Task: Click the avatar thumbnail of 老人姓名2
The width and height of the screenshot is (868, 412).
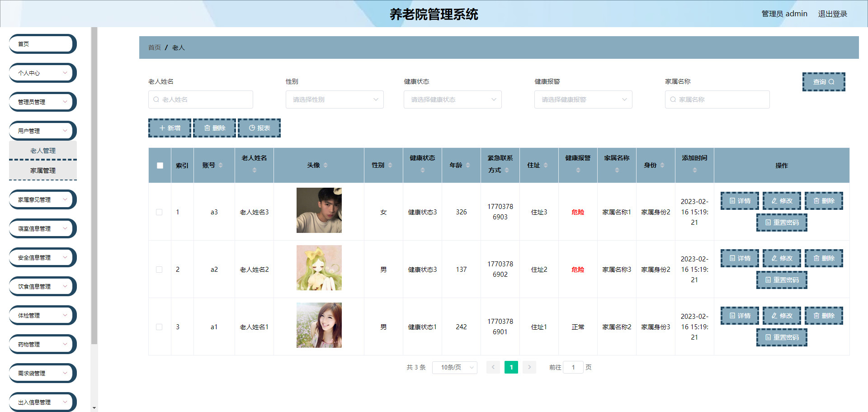Action: tap(319, 268)
